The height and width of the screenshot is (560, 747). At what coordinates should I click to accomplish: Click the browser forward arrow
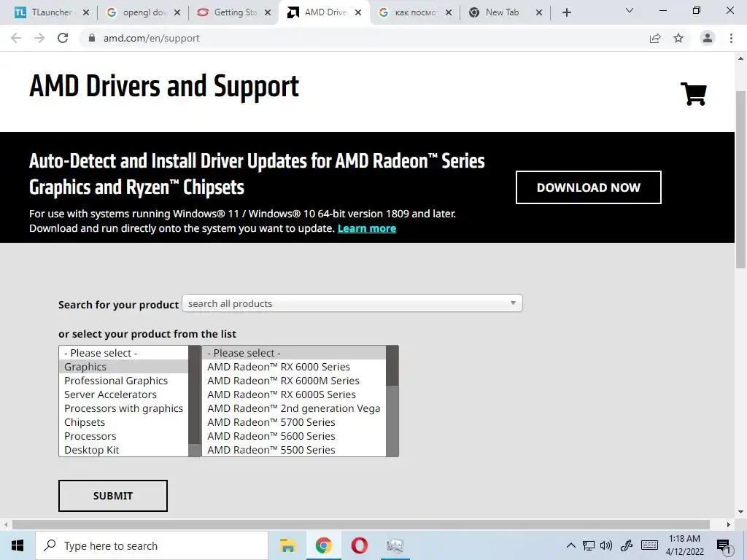[39, 38]
